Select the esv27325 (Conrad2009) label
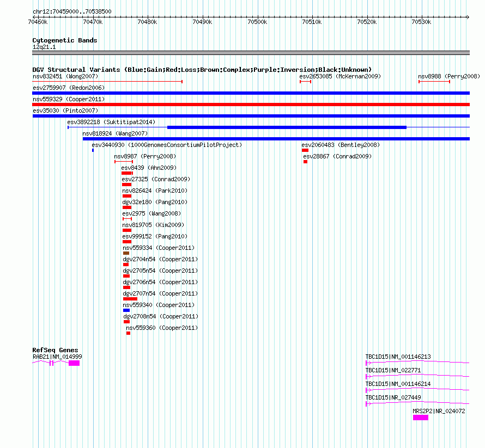Image resolution: width=485 pixels, height=448 pixels. pyautogui.click(x=156, y=179)
